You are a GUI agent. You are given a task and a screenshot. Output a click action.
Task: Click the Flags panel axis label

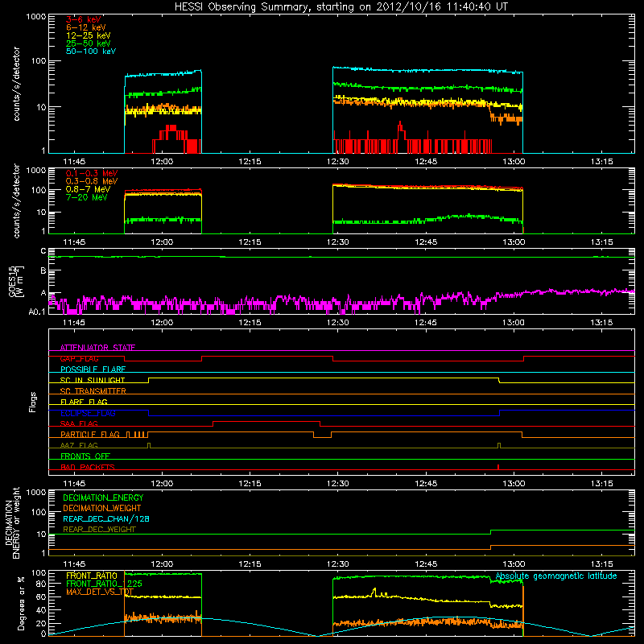point(33,402)
